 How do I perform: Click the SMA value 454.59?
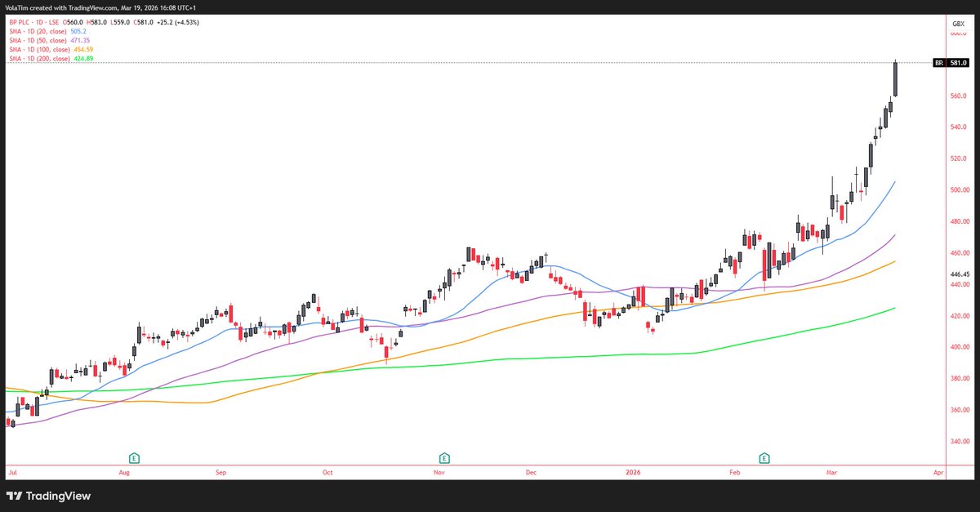[84, 50]
